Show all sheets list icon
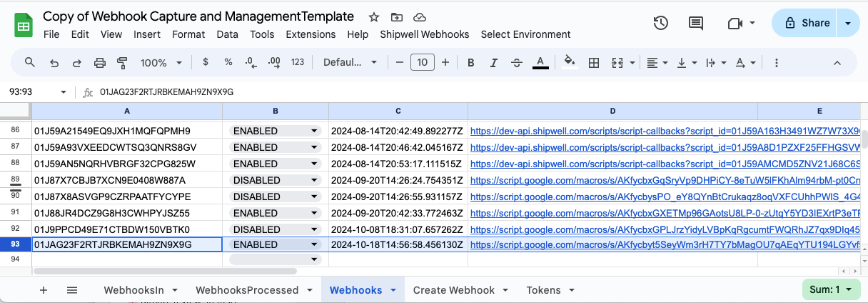868x303 pixels. (72, 290)
